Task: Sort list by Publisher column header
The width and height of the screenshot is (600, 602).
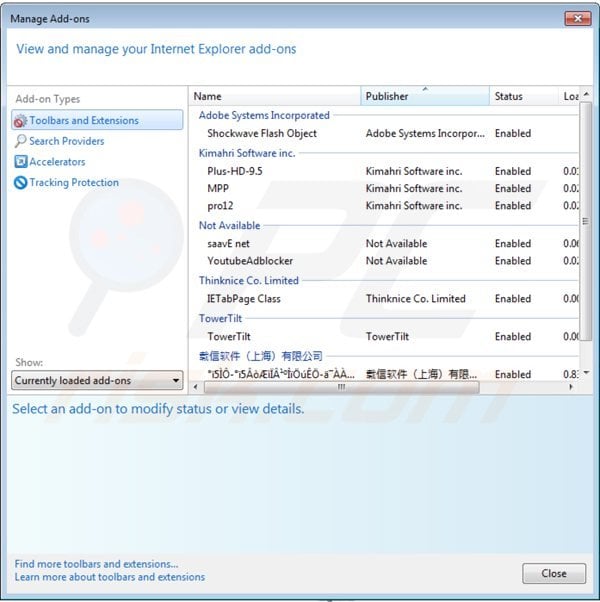Action: pos(425,96)
